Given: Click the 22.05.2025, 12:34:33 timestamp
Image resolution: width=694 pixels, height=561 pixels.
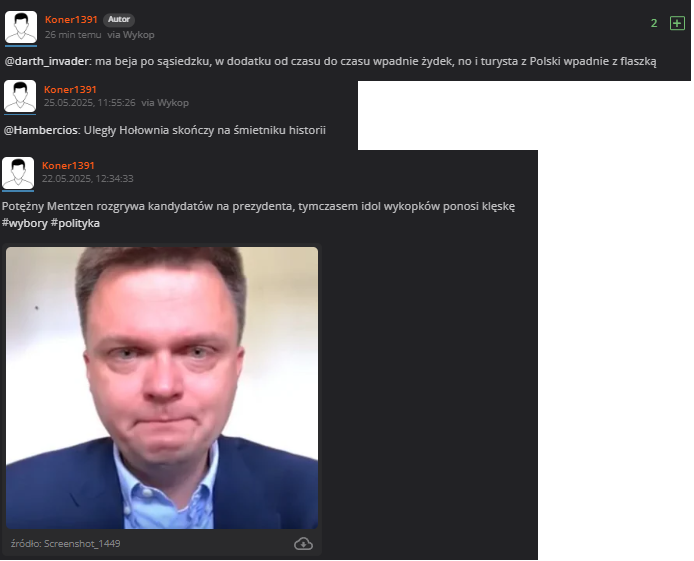Looking at the screenshot, I should pos(88,179).
